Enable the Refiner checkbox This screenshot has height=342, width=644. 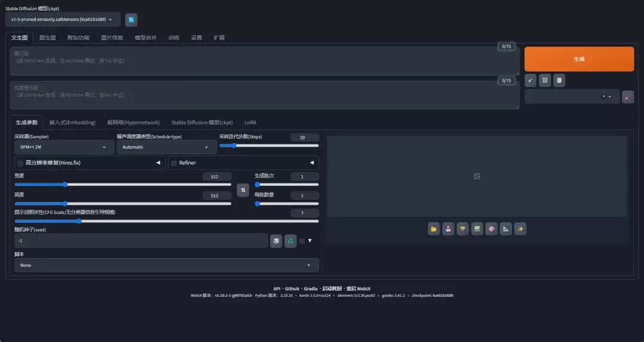tap(174, 163)
